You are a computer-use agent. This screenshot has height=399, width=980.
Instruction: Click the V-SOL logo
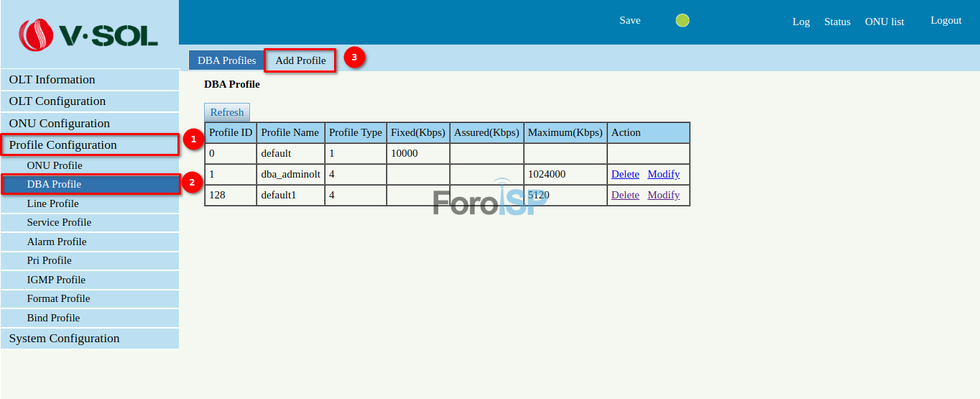(x=88, y=35)
